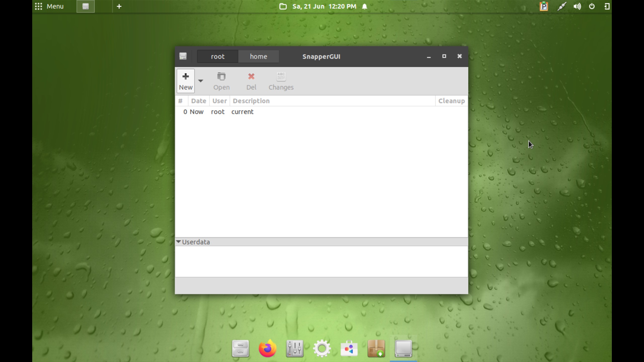Open the package installer box dock icon
This screenshot has height=362, width=644.
tap(376, 349)
